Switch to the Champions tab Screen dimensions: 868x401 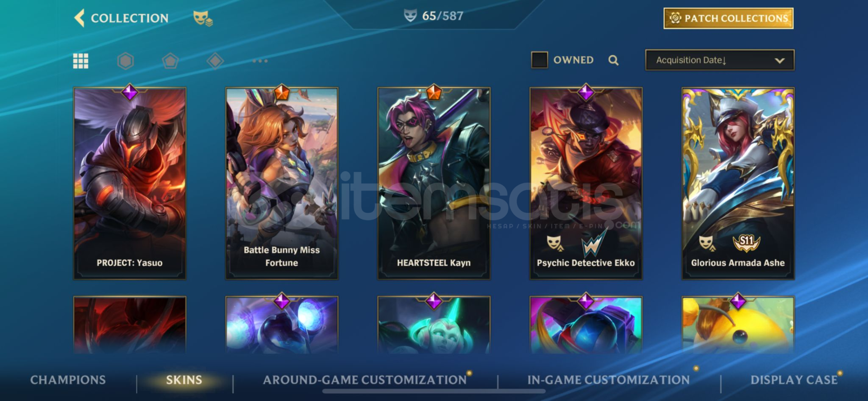(x=68, y=380)
